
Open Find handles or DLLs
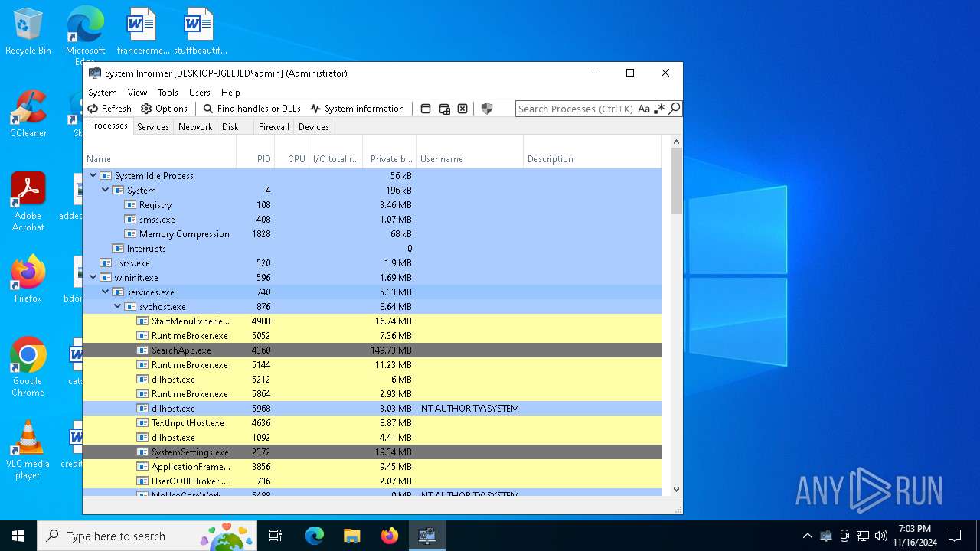[252, 109]
